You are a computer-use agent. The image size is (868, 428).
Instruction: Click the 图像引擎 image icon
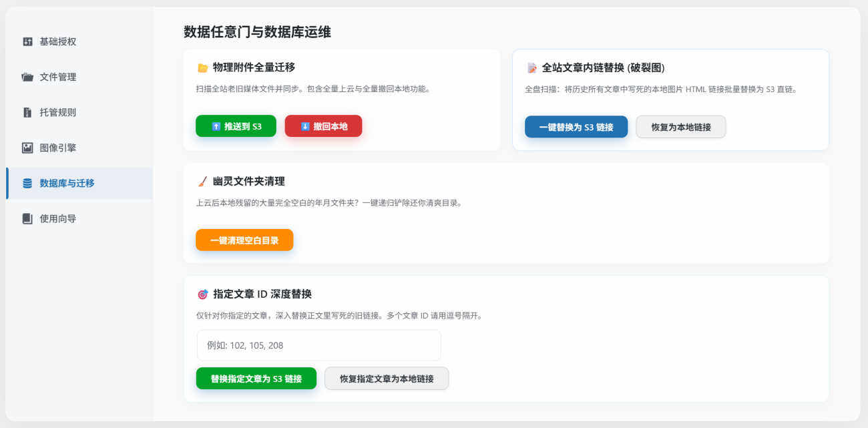(27, 148)
